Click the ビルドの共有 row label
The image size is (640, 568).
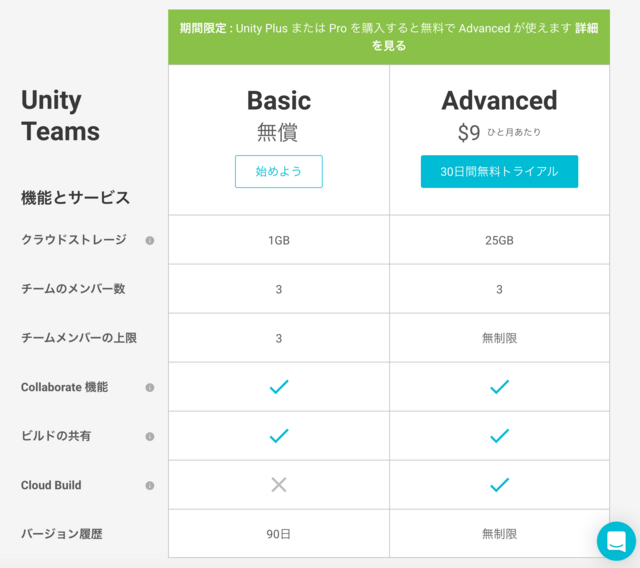pos(56,436)
